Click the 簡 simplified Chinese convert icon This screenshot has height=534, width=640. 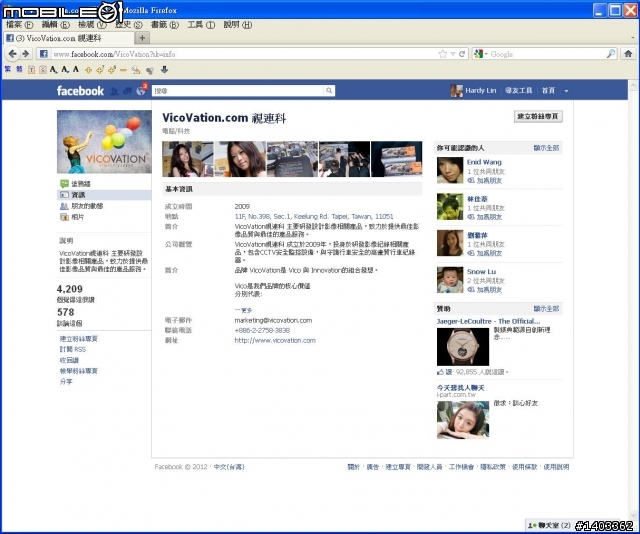(x=19, y=69)
